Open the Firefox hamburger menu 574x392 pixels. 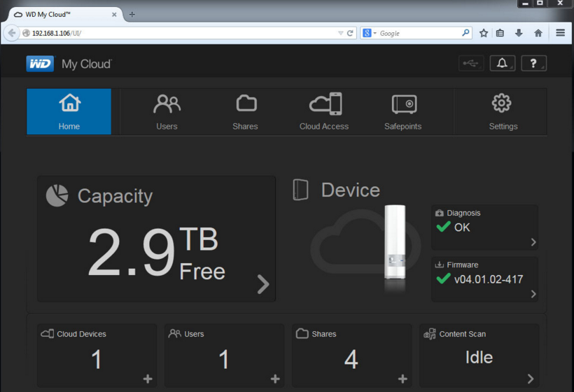(561, 33)
